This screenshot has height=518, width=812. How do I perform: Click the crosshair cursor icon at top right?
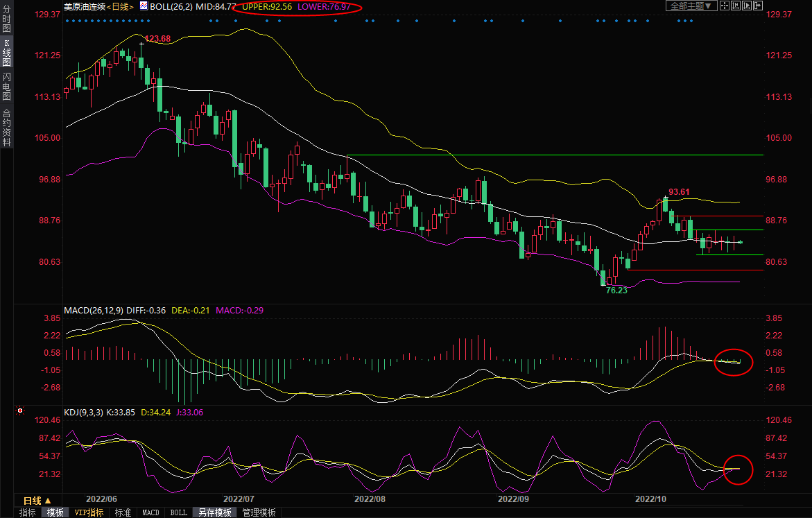[x=724, y=6]
